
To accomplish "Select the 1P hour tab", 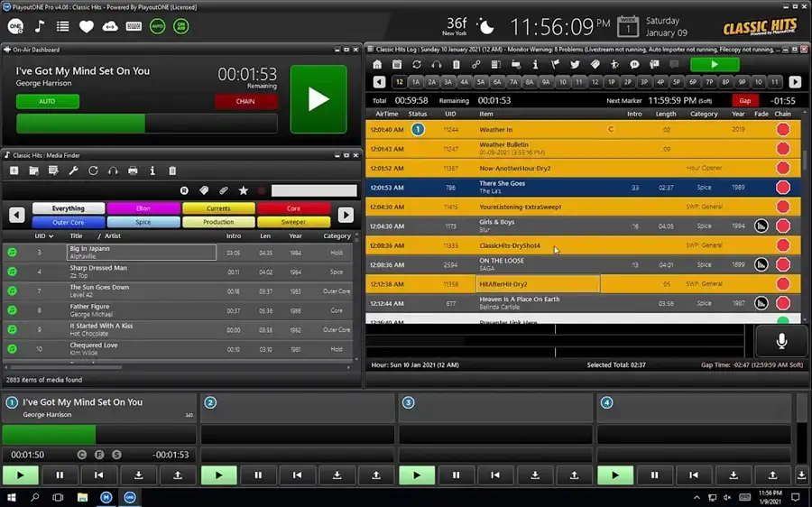I will [612, 82].
